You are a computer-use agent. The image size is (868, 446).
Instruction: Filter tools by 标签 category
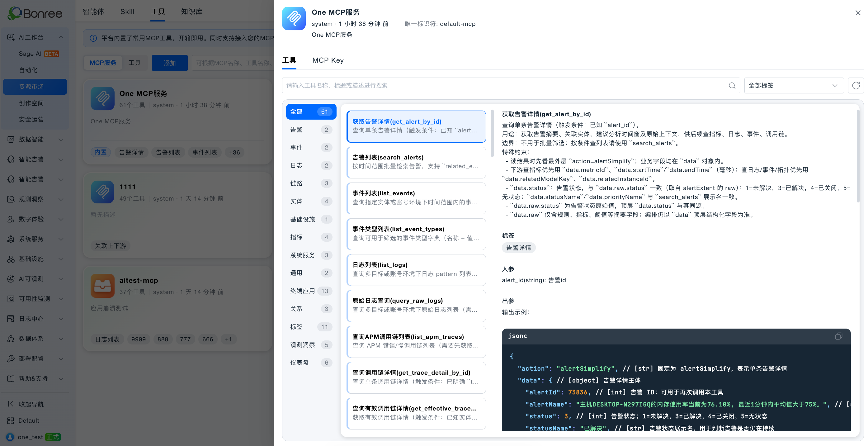[311, 327]
